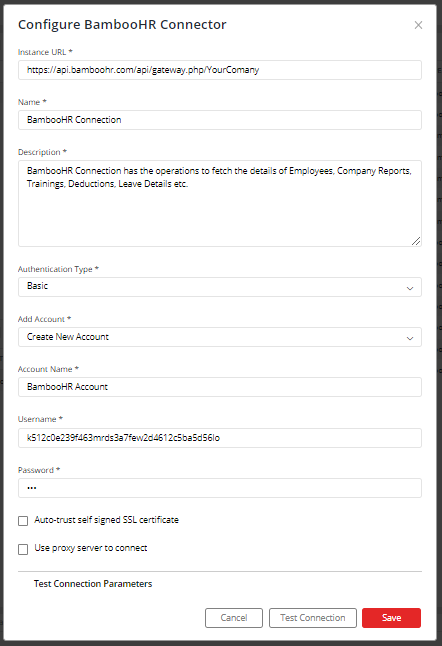Close the Configure BambooHR Connector dialog
Screen dimensions: 442x646
pos(418,25)
